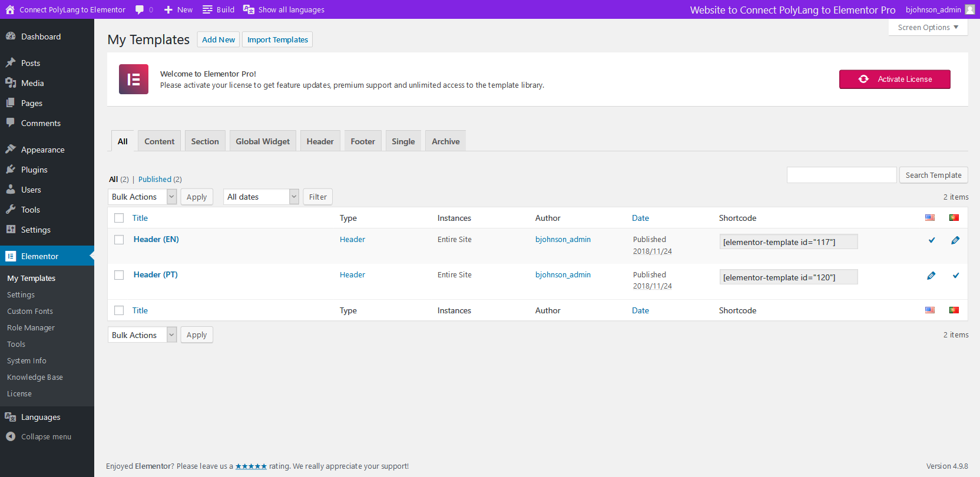The width and height of the screenshot is (980, 477).
Task: Click the pencil icon in Header (PT) row
Action: pyautogui.click(x=931, y=276)
